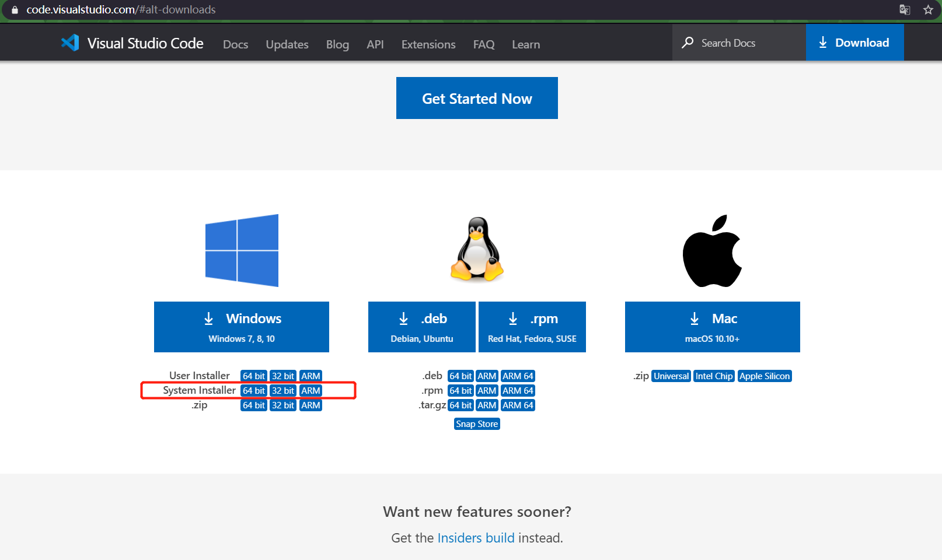
Task: Select Linux .deb 64 bit
Action: (x=460, y=376)
